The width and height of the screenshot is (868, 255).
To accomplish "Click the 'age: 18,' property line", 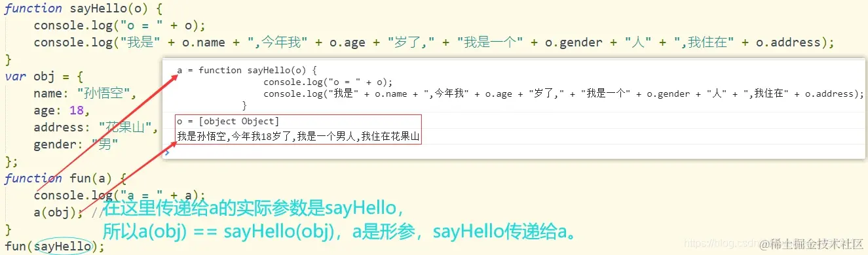I will coord(62,110).
